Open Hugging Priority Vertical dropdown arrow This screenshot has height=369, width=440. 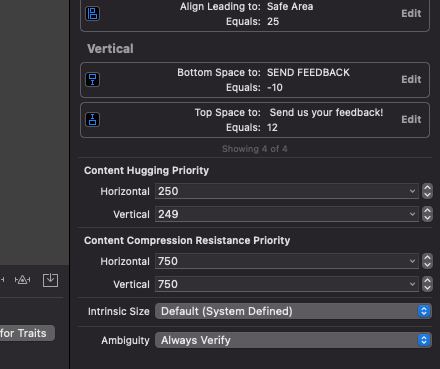412,214
